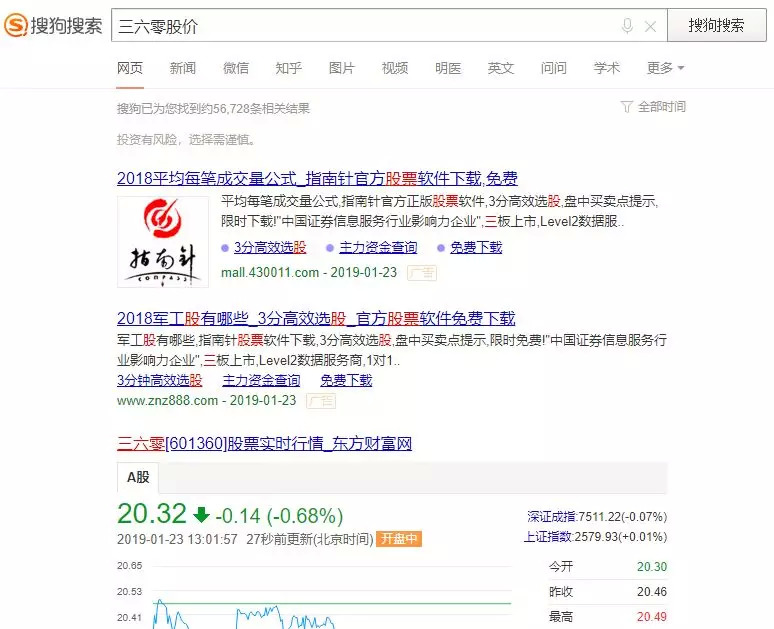This screenshot has height=629, width=774.
Task: Open the 2018平均每笔成交量公式 result link
Action: pos(317,178)
